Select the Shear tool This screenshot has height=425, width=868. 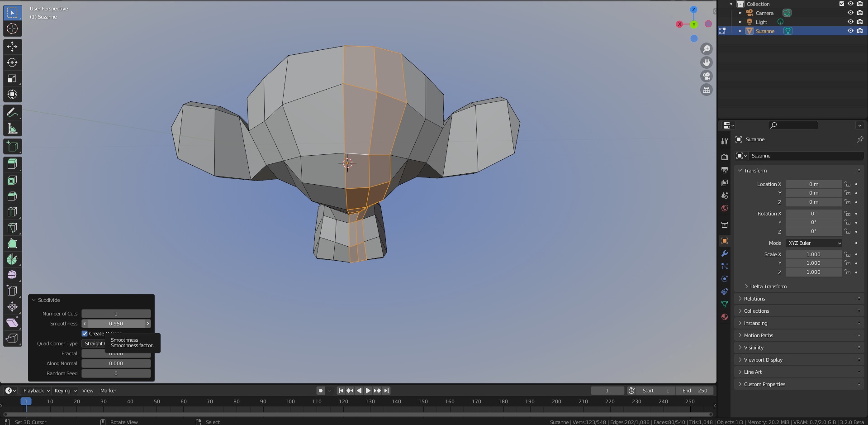tap(12, 323)
